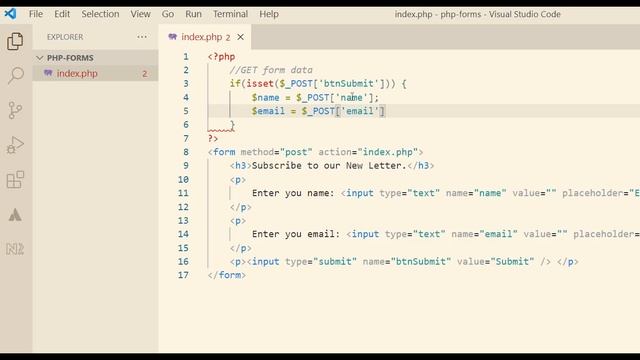The height and width of the screenshot is (360, 640).
Task: Click line number 1 in the gutter
Action: point(186,57)
